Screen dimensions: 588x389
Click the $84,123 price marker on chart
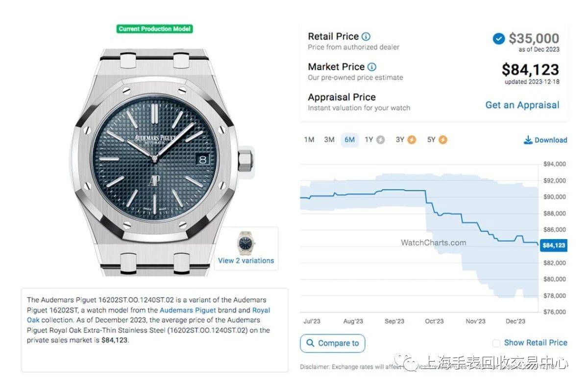[x=553, y=245]
